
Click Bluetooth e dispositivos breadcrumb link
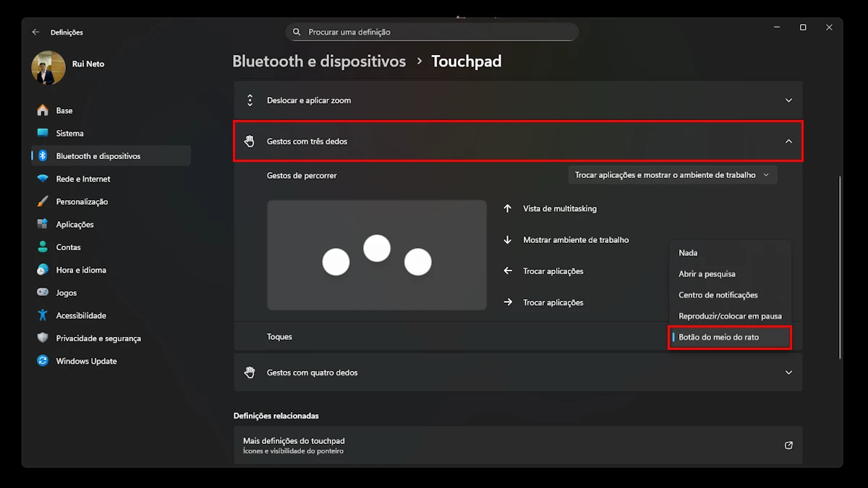click(x=319, y=61)
